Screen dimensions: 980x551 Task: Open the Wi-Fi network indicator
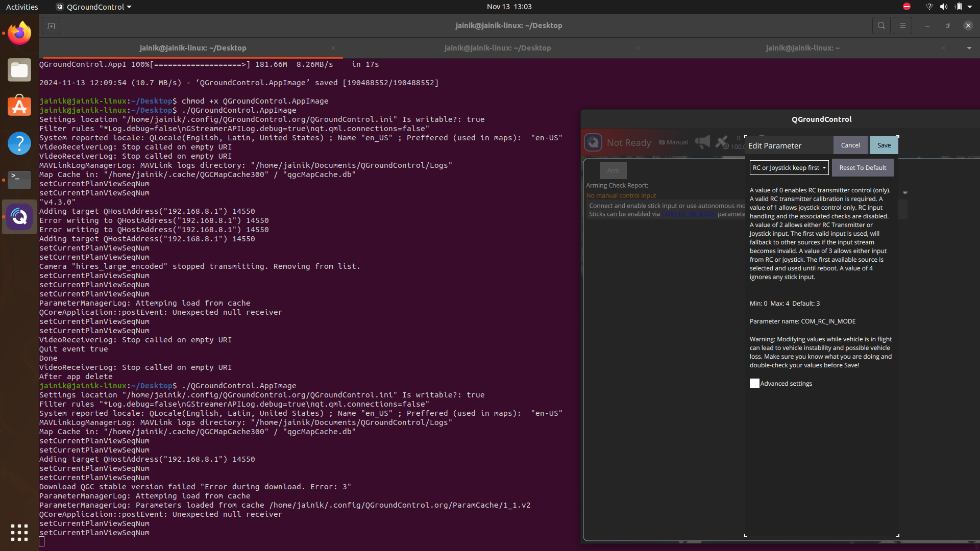[x=929, y=7]
